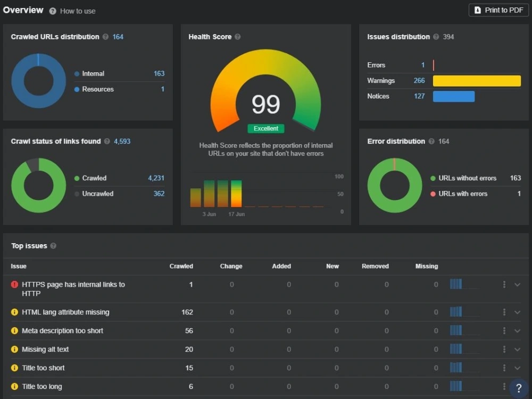The height and width of the screenshot is (399, 532).
Task: Click help icon next to Top issues
Action: click(53, 246)
